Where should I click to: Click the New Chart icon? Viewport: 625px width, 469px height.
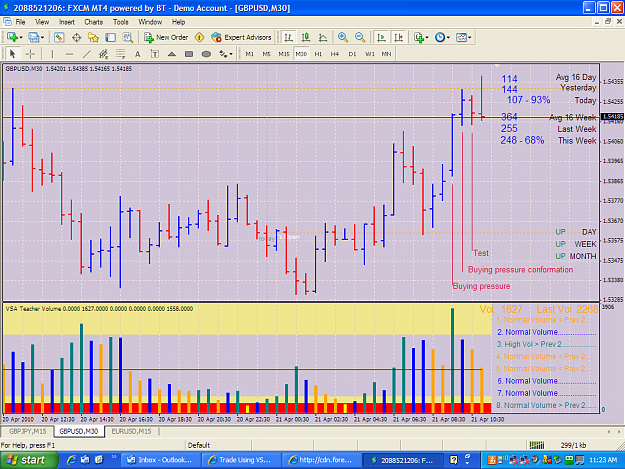pos(12,37)
